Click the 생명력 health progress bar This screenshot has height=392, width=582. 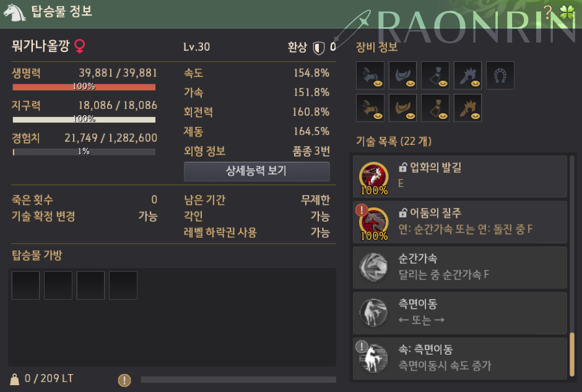click(84, 87)
